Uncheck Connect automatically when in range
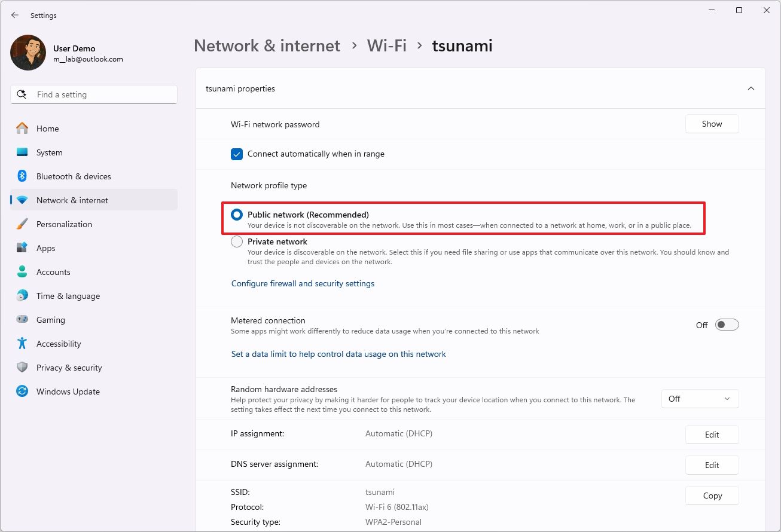This screenshot has width=781, height=532. click(x=237, y=154)
